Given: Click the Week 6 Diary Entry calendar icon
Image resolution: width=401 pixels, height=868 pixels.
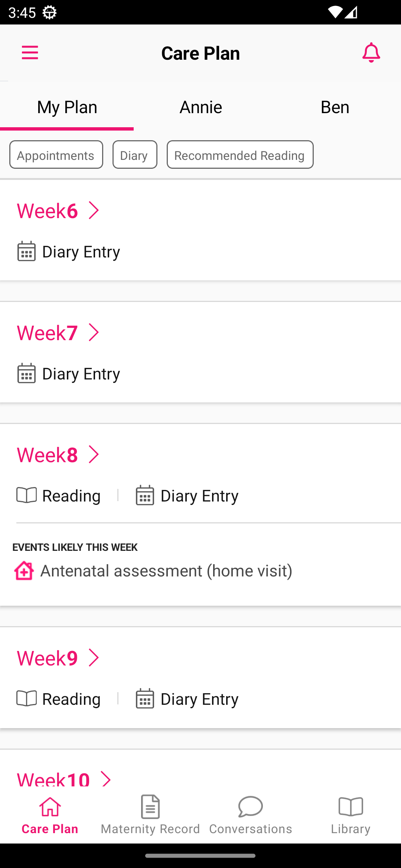Looking at the screenshot, I should click(x=26, y=251).
